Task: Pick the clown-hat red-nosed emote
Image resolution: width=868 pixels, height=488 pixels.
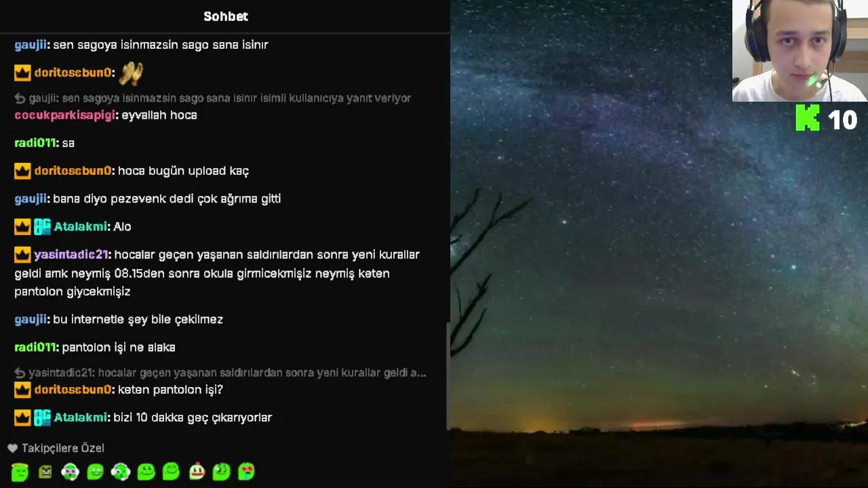Action: [x=197, y=471]
